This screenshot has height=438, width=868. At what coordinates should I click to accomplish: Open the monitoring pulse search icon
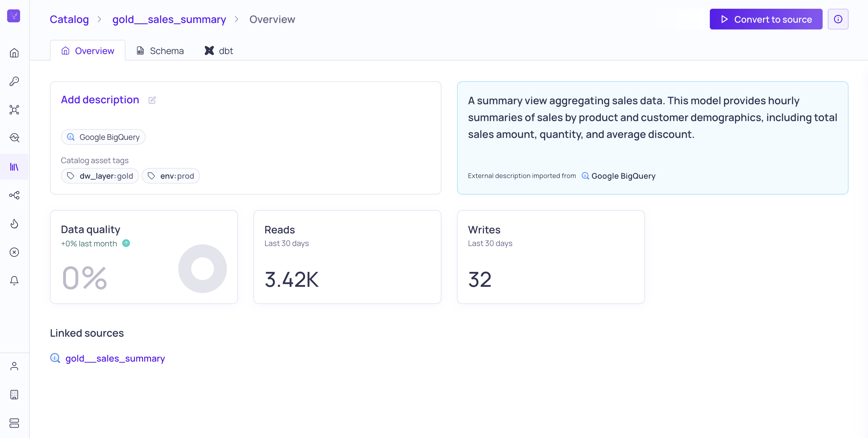click(x=14, y=138)
